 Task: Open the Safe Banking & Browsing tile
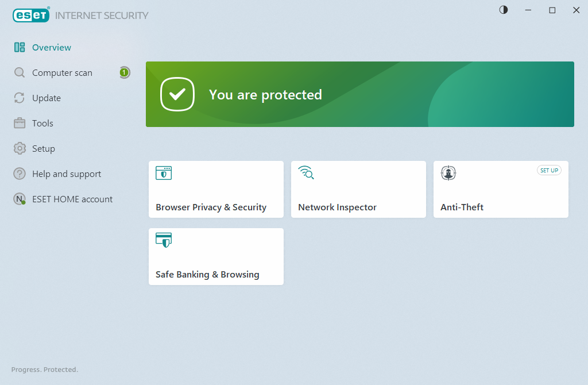pyautogui.click(x=216, y=256)
